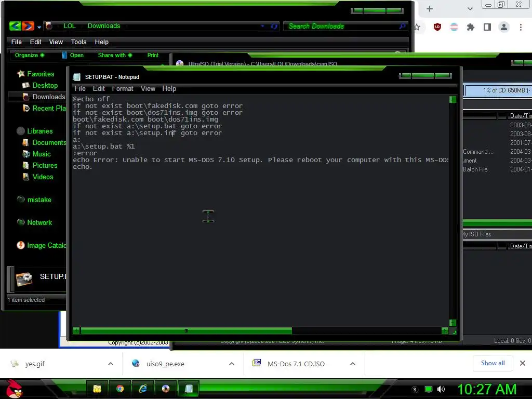
Task: Open the Notepad View menu
Action: coord(148,88)
